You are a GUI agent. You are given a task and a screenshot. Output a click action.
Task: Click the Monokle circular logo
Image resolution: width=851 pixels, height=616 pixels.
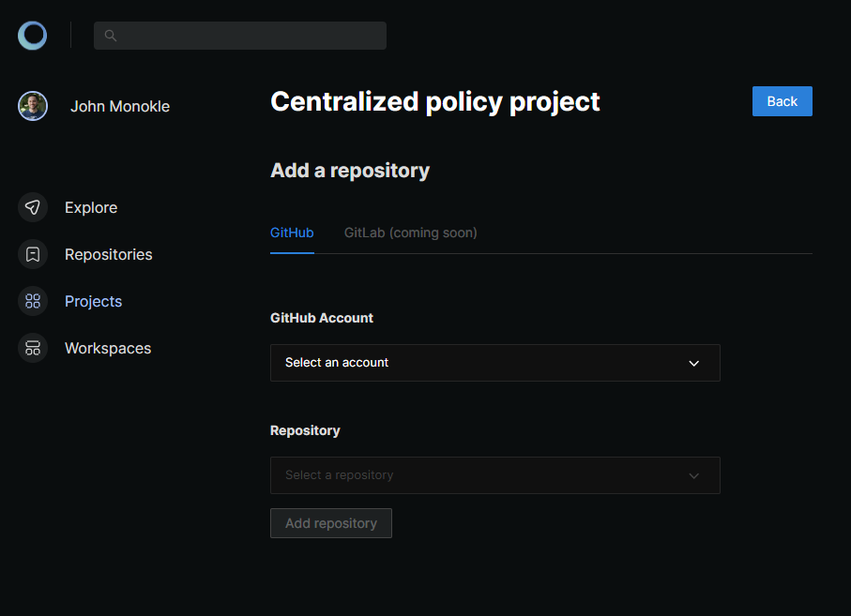click(x=32, y=36)
